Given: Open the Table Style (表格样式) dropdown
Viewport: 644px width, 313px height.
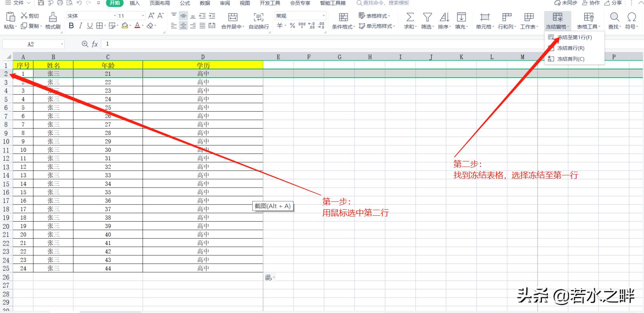Looking at the screenshot, I should click(374, 16).
